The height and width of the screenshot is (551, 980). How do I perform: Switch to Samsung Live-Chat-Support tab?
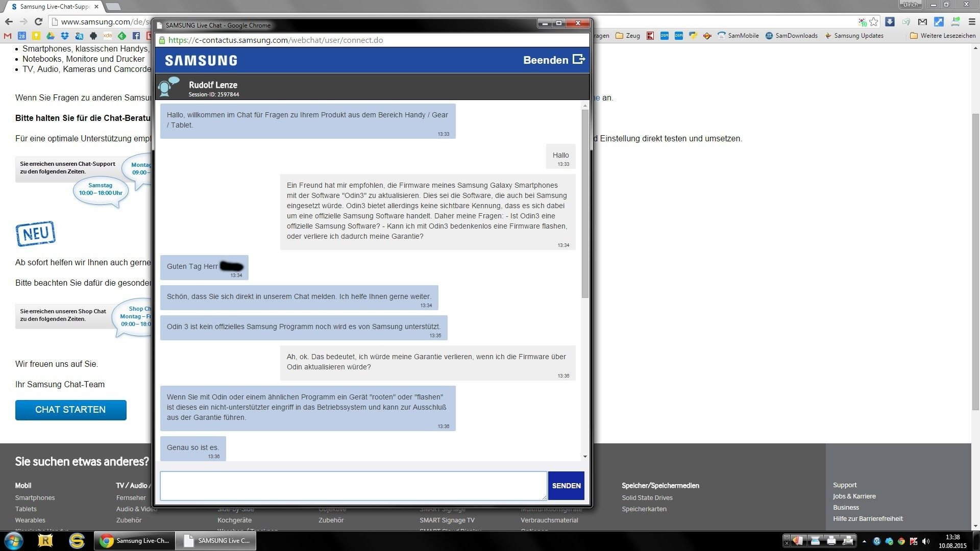pos(54,7)
